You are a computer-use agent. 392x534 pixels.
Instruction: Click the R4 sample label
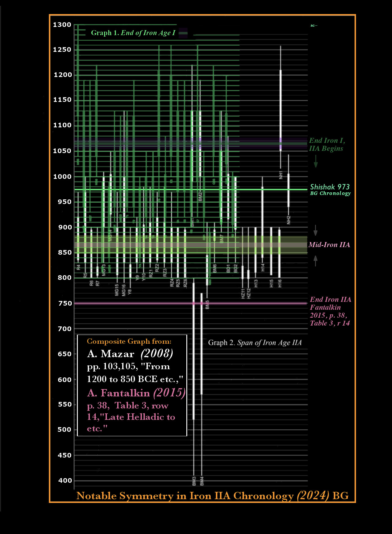78,267
